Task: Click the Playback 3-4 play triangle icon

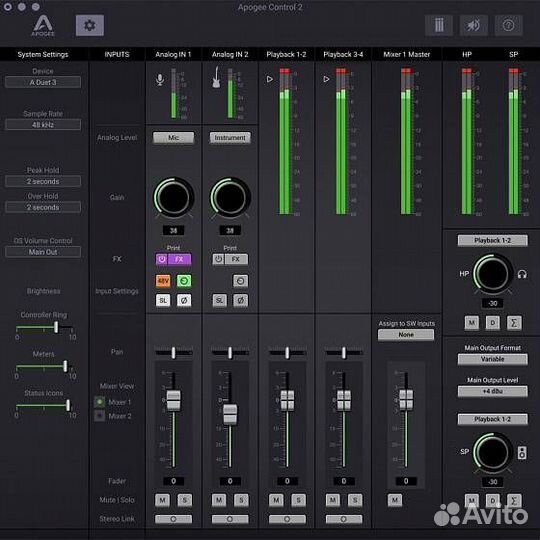Action: (x=326, y=79)
